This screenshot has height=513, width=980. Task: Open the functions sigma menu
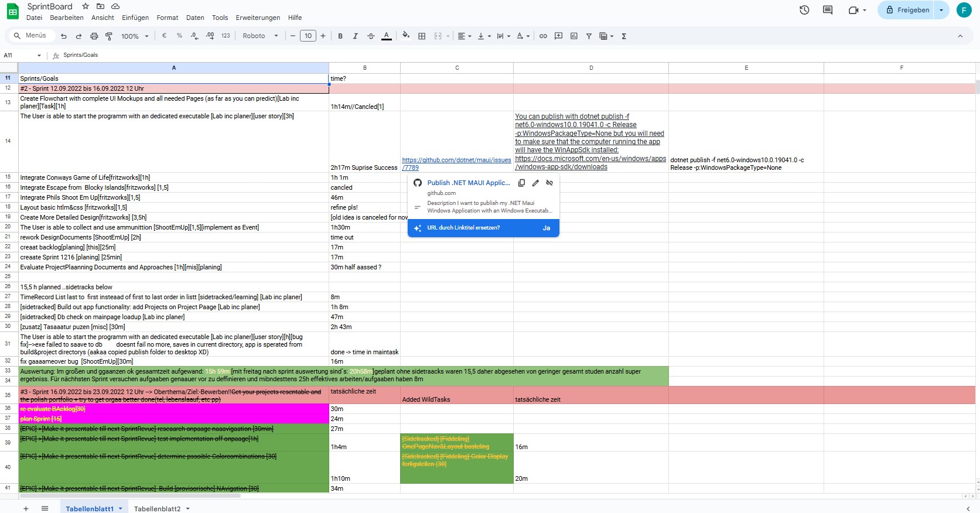click(624, 36)
